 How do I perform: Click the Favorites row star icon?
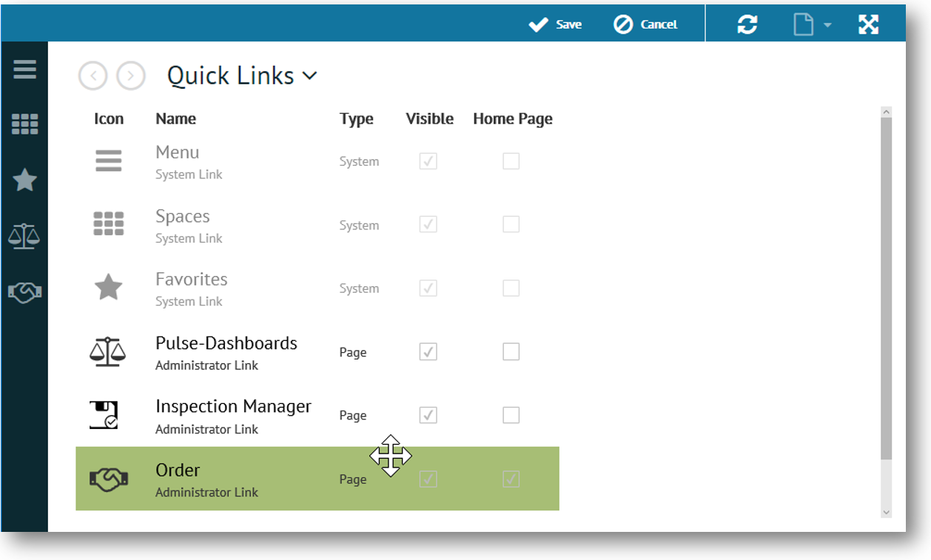(x=109, y=287)
